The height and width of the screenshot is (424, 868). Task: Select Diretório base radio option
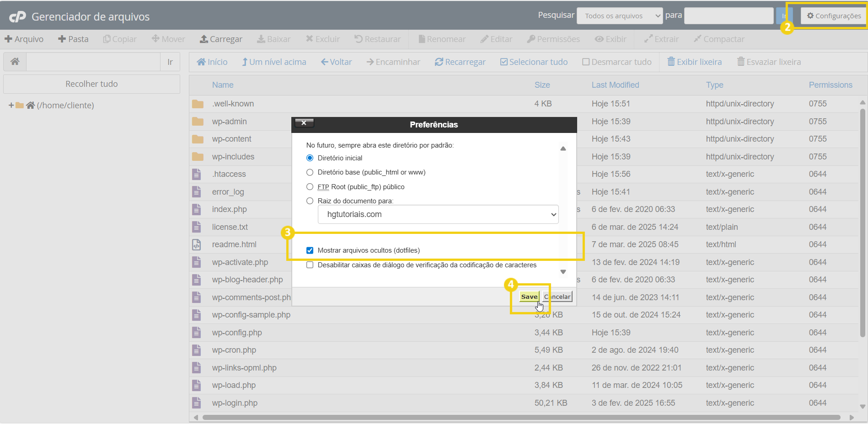click(310, 172)
